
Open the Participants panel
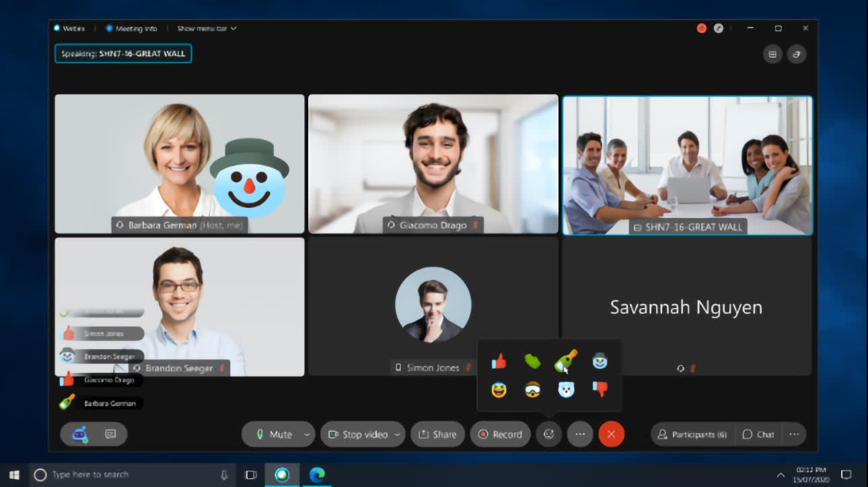point(692,434)
